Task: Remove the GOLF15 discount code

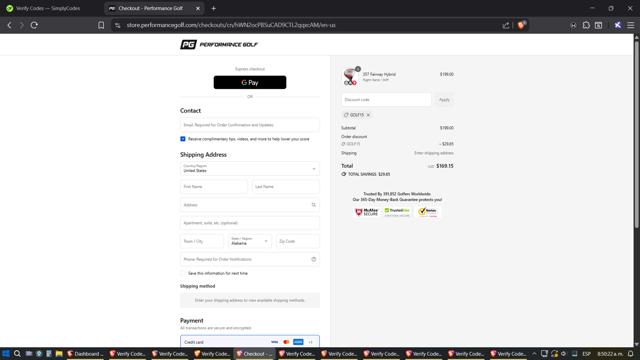Action: 368,115
